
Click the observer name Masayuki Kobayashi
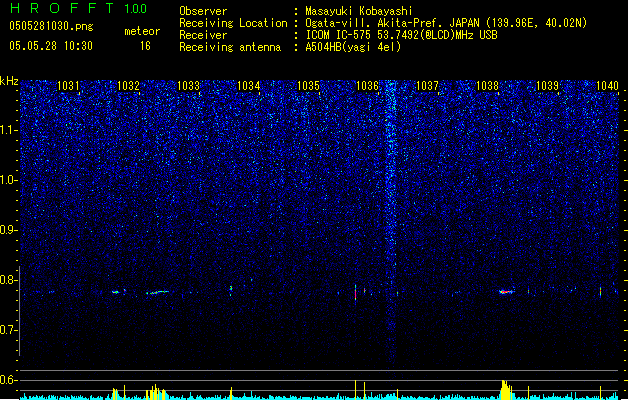click(x=359, y=11)
